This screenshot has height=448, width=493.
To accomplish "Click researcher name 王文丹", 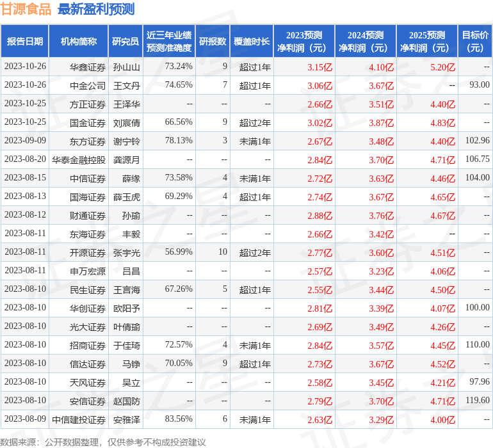I will point(126,86).
